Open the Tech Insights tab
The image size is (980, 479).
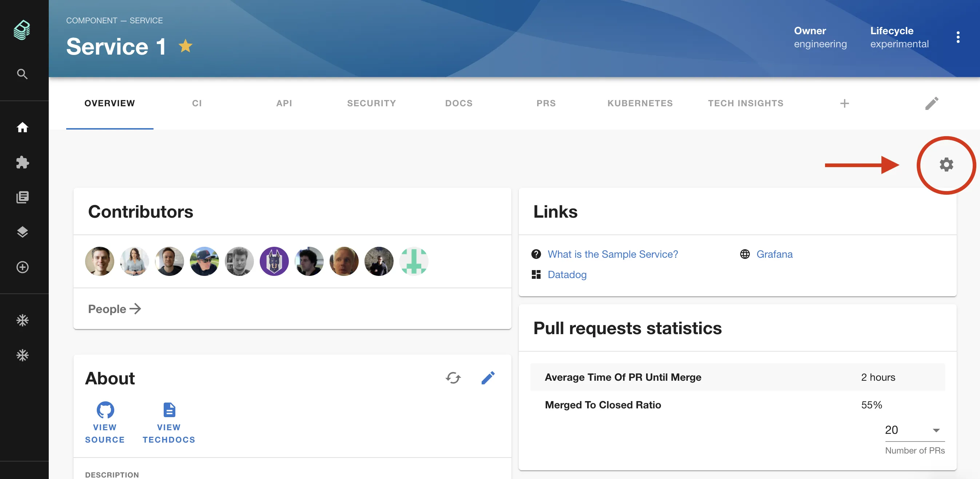[745, 103]
